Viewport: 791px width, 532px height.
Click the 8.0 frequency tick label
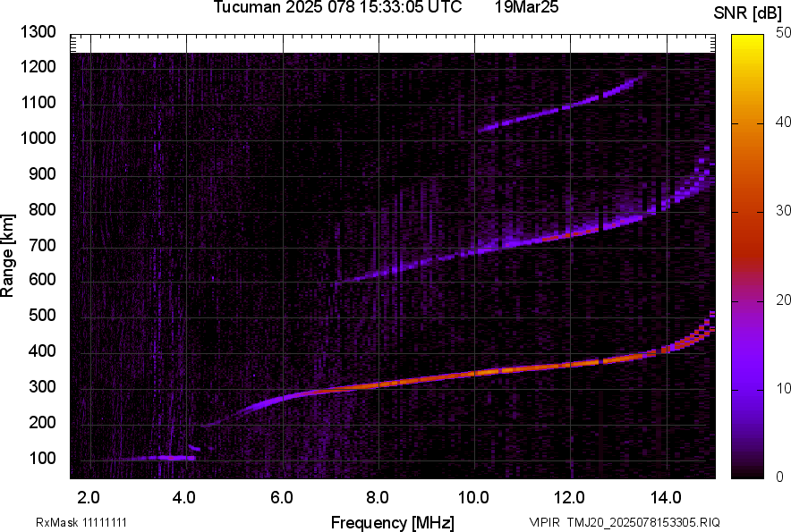[378, 497]
